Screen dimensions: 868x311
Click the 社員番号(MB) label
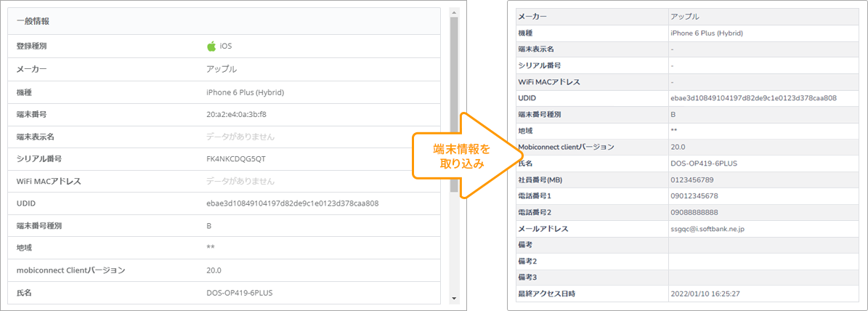[x=540, y=180]
